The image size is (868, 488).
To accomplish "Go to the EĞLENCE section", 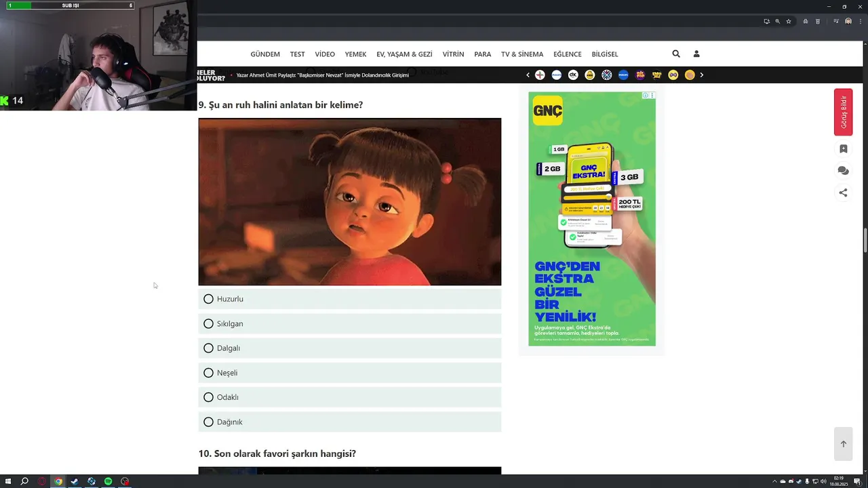I will point(568,54).
